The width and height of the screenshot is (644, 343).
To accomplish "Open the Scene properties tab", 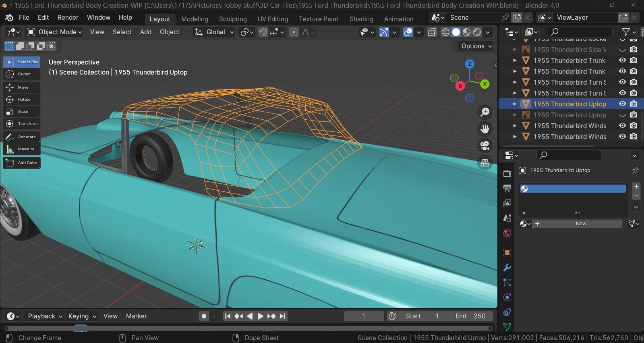I will pyautogui.click(x=507, y=218).
